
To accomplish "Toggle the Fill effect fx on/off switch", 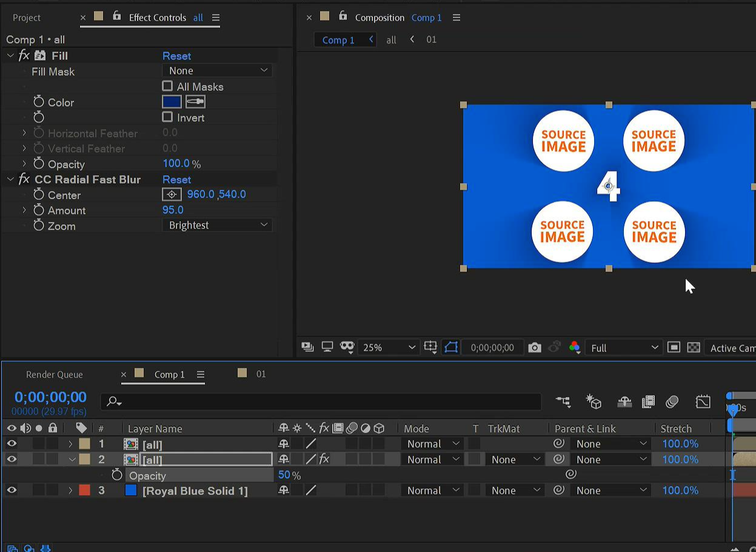I will click(x=24, y=55).
